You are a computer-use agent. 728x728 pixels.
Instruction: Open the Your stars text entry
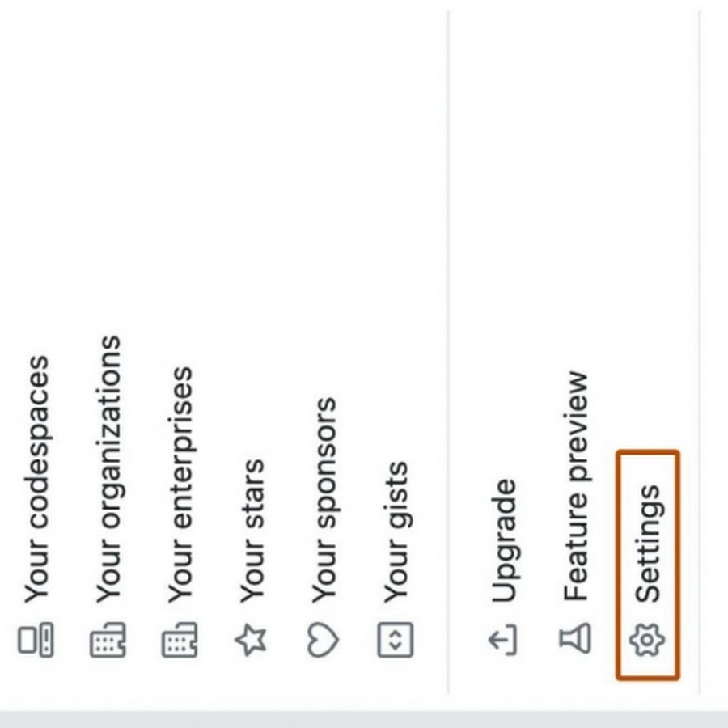(x=252, y=530)
